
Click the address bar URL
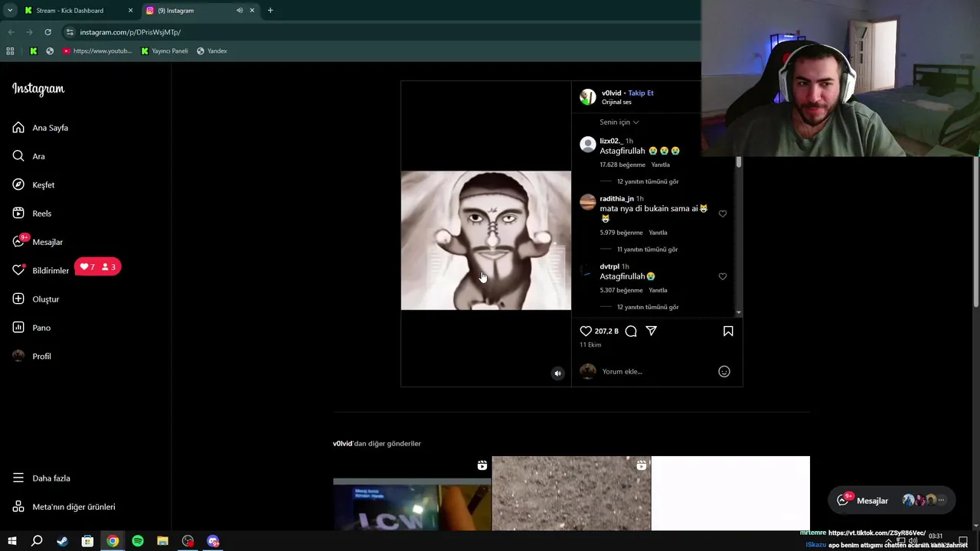click(130, 32)
